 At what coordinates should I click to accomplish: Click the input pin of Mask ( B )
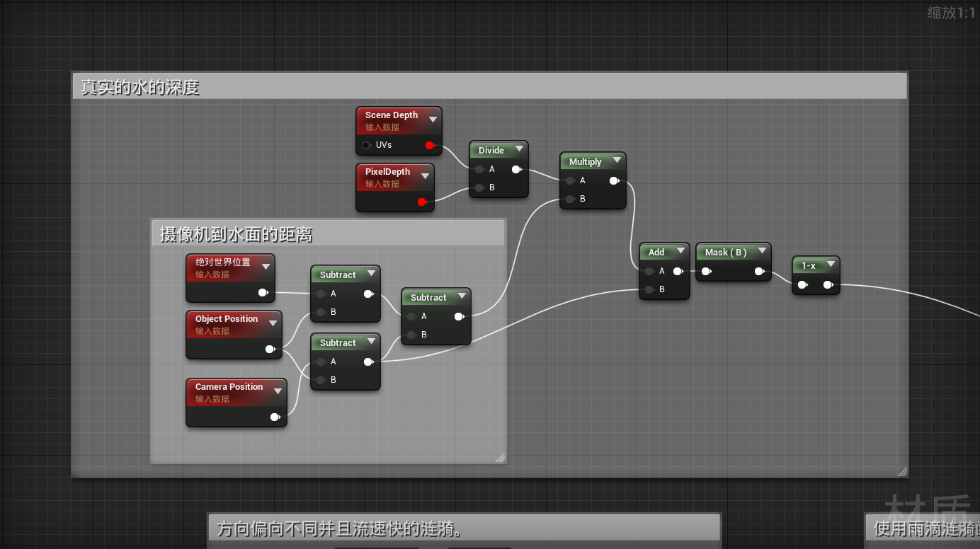tap(706, 272)
